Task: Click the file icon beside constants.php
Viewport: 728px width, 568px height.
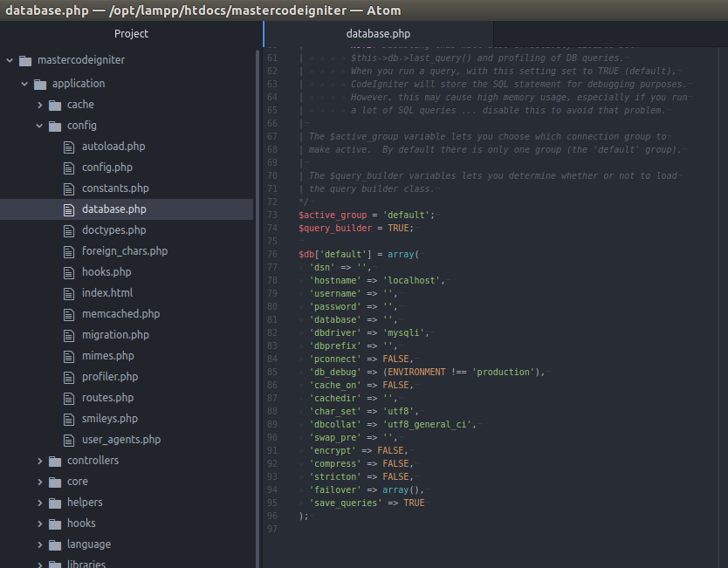Action: pyautogui.click(x=71, y=188)
